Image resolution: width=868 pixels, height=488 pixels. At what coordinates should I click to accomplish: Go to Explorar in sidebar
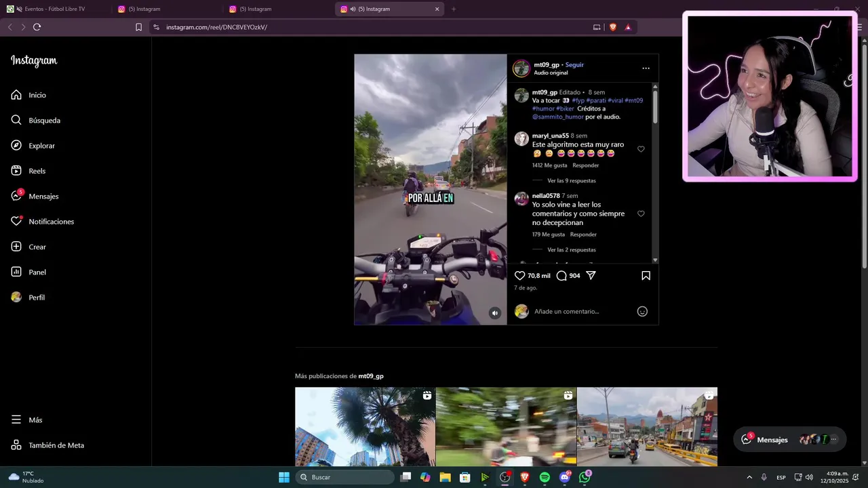coord(33,146)
